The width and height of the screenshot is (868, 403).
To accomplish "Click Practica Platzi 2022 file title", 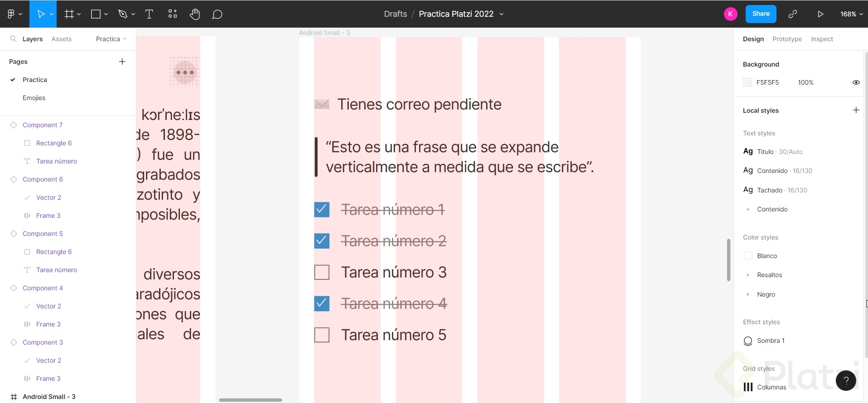I will pyautogui.click(x=456, y=14).
